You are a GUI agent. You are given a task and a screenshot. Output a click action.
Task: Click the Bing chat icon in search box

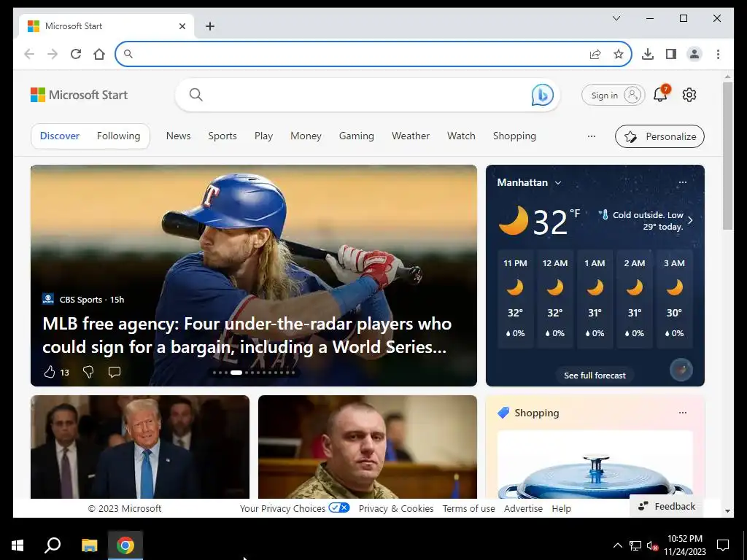pos(542,95)
